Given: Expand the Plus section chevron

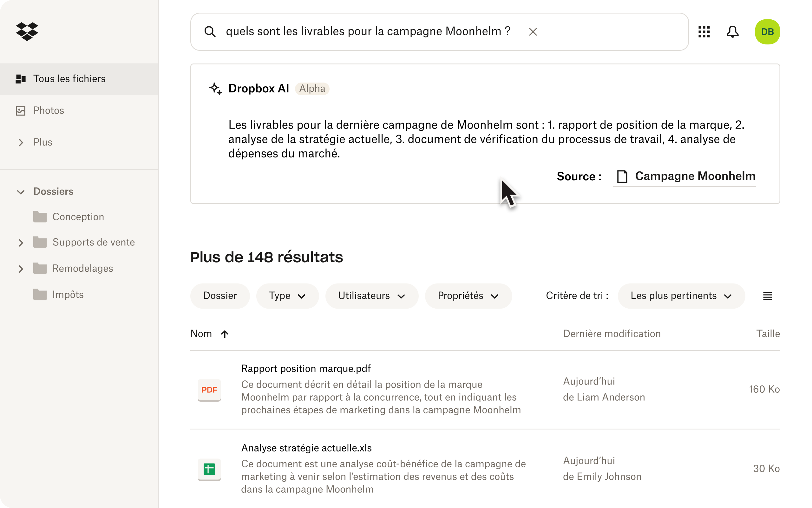Looking at the screenshot, I should coord(21,143).
